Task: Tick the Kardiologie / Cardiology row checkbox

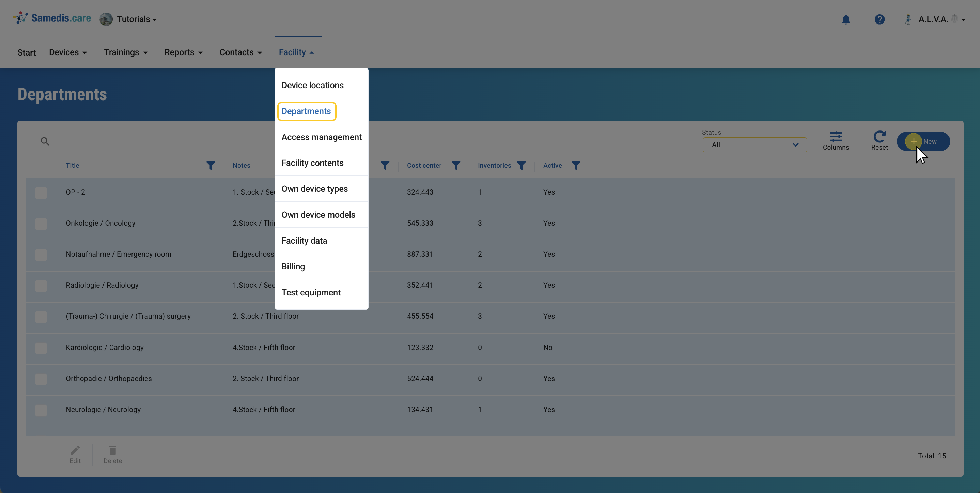Action: [41, 348]
